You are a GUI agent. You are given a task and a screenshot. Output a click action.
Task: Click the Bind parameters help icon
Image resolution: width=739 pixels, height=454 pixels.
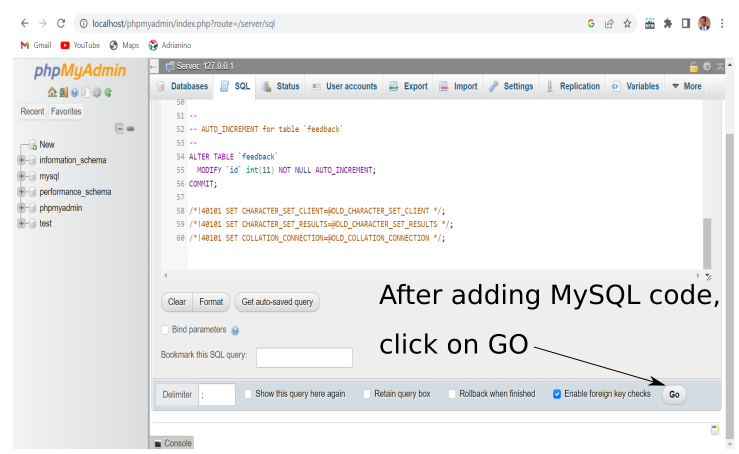click(235, 330)
